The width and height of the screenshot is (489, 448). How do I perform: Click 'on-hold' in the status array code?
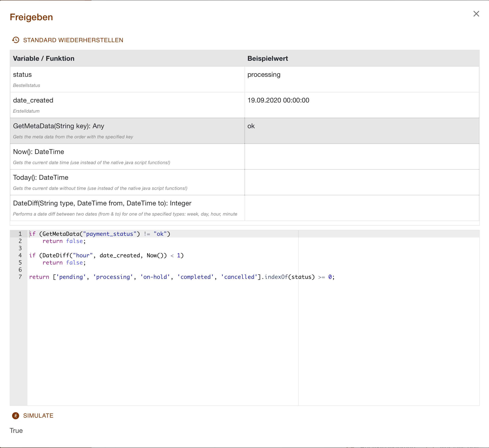(155, 277)
